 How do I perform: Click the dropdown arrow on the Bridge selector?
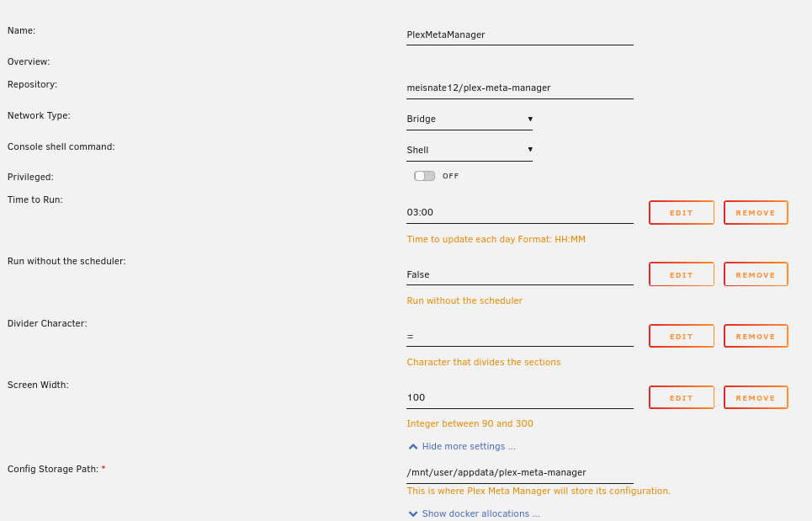click(530, 119)
